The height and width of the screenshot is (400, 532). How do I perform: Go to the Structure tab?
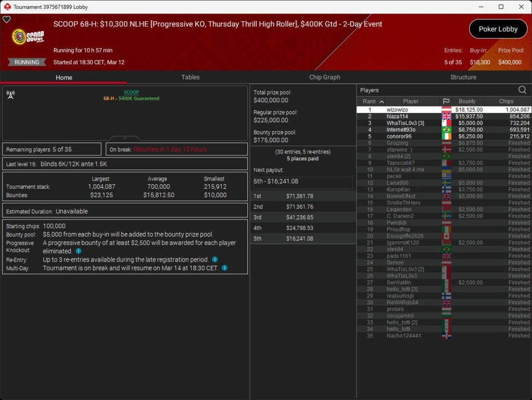click(x=463, y=77)
